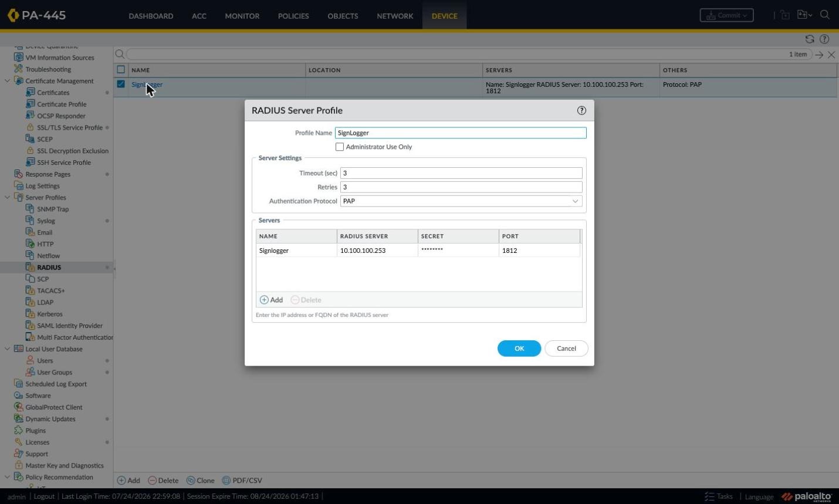Open the POLICIES tab
Viewport: 839px width, 504px height.
pyautogui.click(x=293, y=16)
